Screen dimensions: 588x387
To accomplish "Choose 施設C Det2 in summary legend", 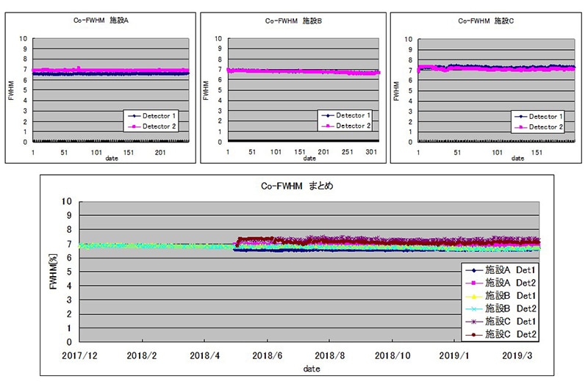I will pyautogui.click(x=507, y=333).
